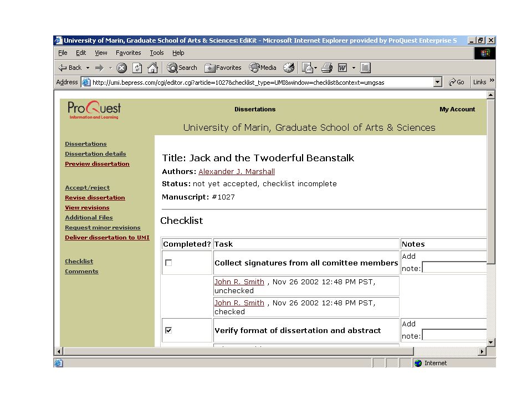
Task: Open the Comments sidebar link
Action: click(x=82, y=271)
